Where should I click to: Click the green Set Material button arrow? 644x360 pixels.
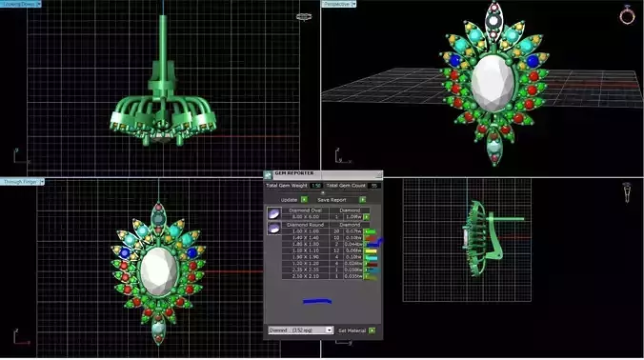(x=372, y=330)
